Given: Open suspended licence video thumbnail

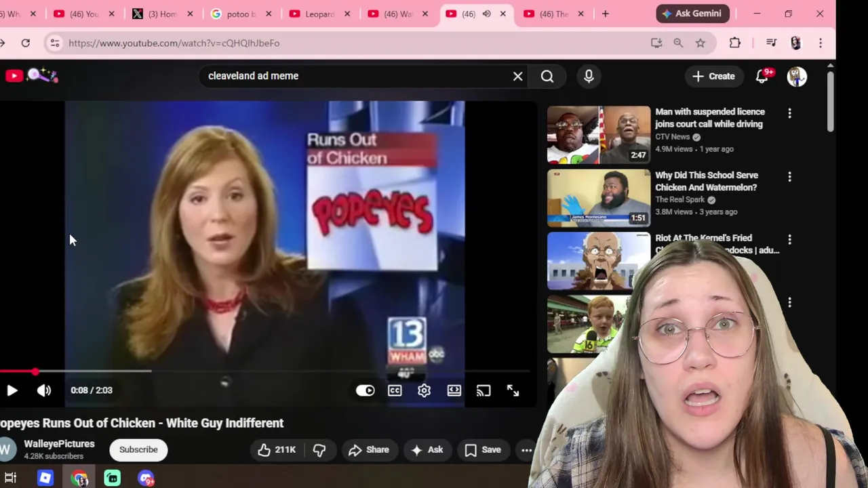Looking at the screenshot, I should pyautogui.click(x=598, y=135).
